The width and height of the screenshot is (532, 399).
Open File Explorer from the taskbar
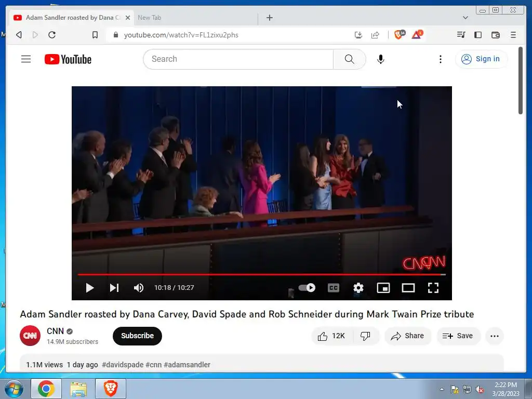coord(78,389)
